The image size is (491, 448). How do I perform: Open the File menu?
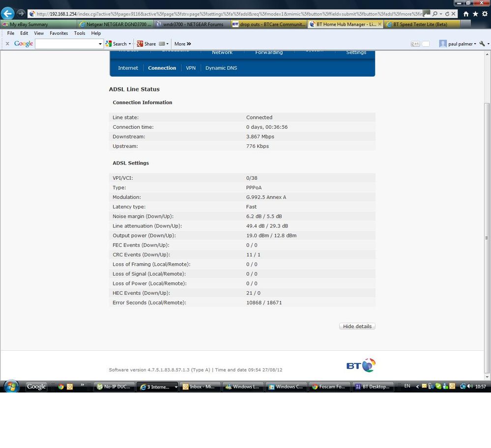coord(11,33)
